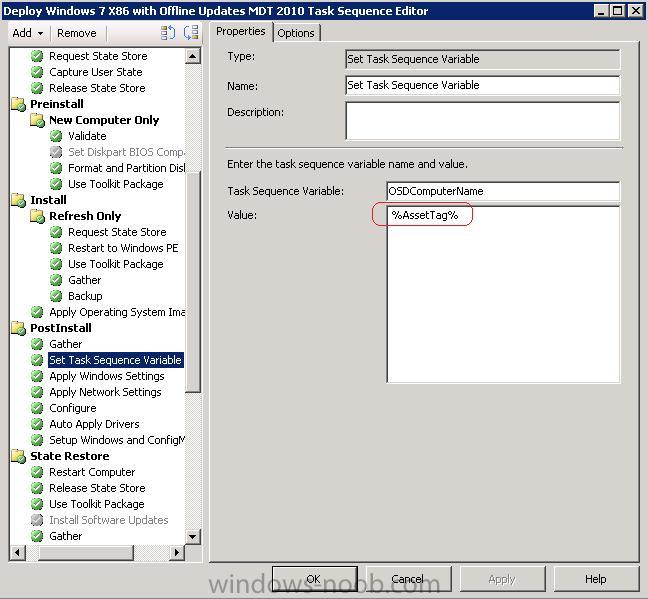Select the Properties tab

[241, 31]
